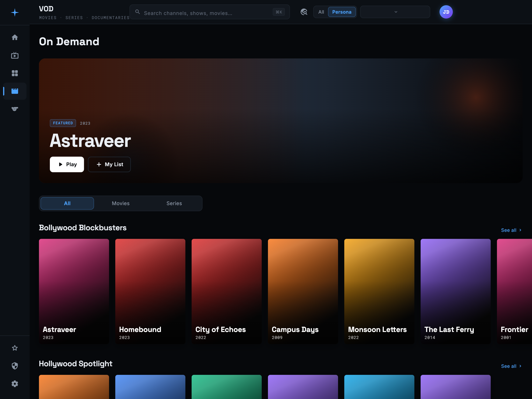Click the Bollywood Blockbusters section heading

83,228
